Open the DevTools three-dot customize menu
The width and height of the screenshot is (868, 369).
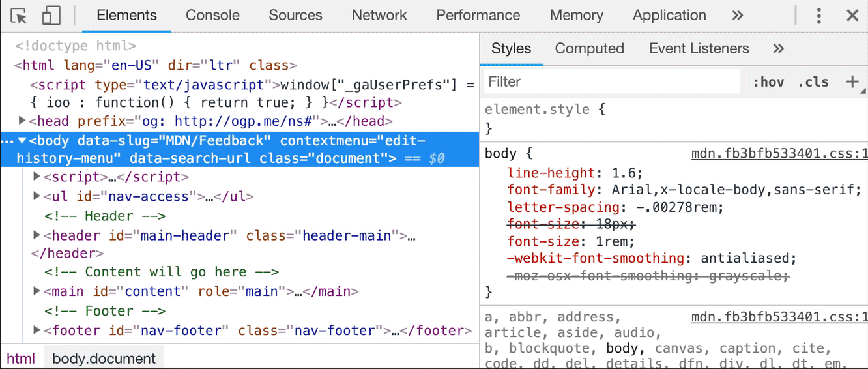click(x=819, y=16)
